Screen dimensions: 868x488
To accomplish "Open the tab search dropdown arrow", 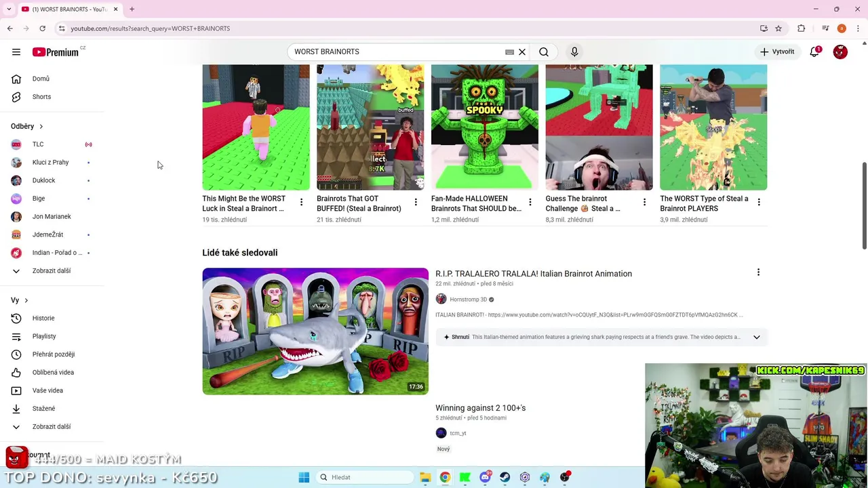I will click(x=9, y=9).
